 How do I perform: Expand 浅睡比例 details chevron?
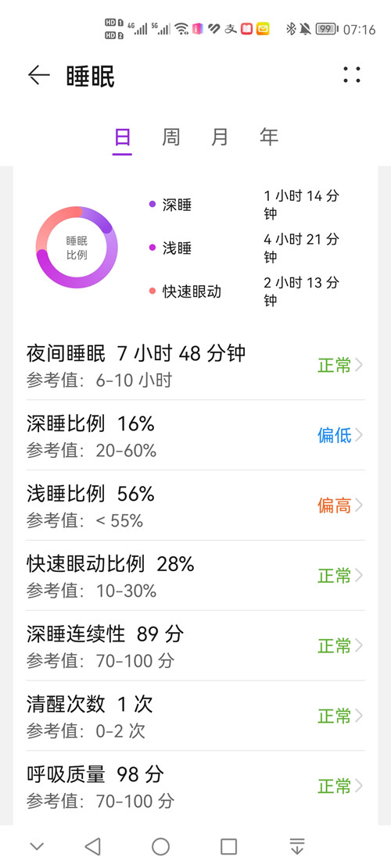coord(359,505)
